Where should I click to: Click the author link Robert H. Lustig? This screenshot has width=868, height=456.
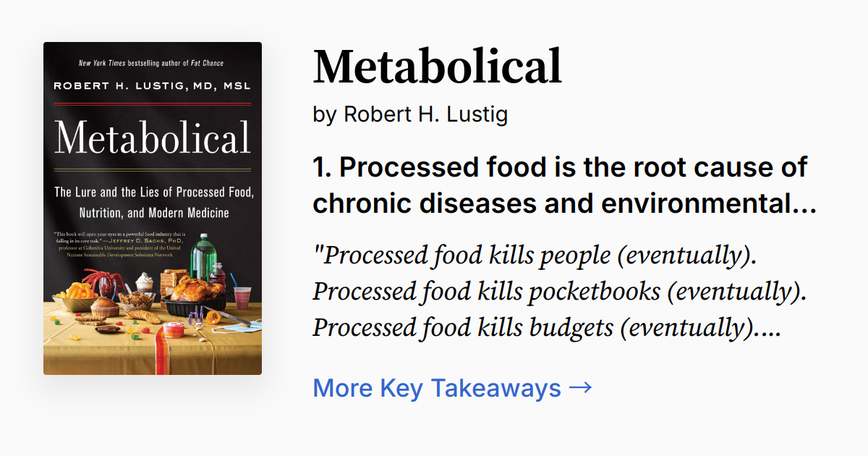coord(425,114)
